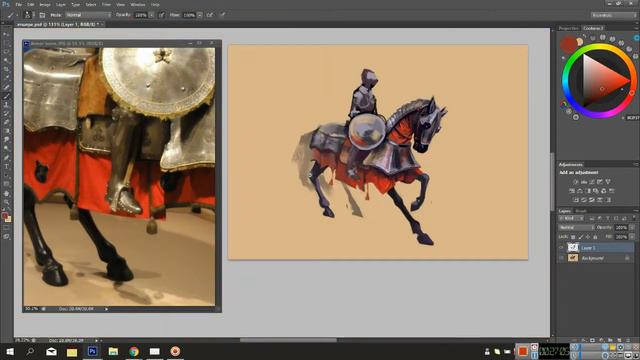The height and width of the screenshot is (360, 640).
Task: Open Windows Start menu
Action: pos(10,351)
